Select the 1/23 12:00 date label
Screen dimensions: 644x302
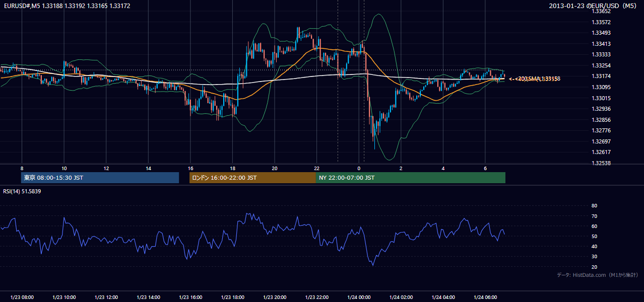point(106,297)
